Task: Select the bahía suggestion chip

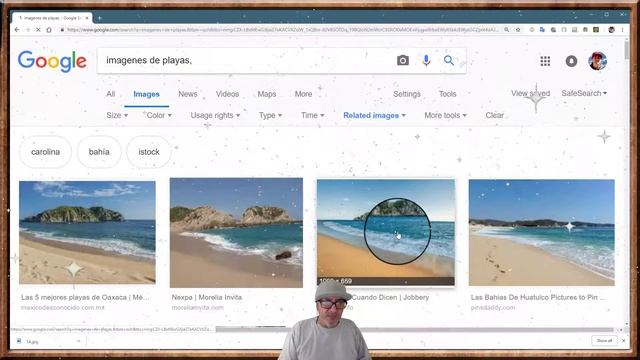Action: 99,152
